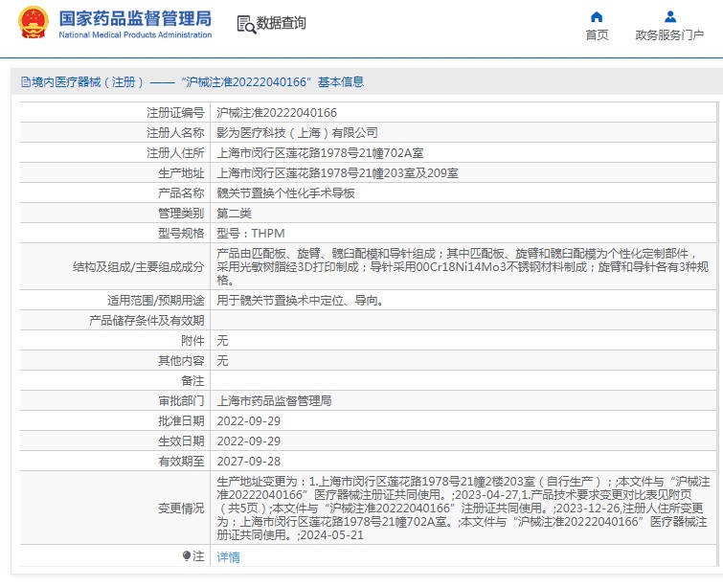Click the 首页 home icon
The height and width of the screenshot is (588, 723).
click(x=597, y=17)
